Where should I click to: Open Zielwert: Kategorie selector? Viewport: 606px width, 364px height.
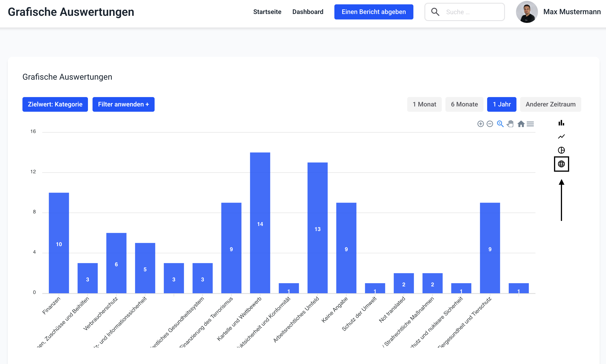(55, 104)
